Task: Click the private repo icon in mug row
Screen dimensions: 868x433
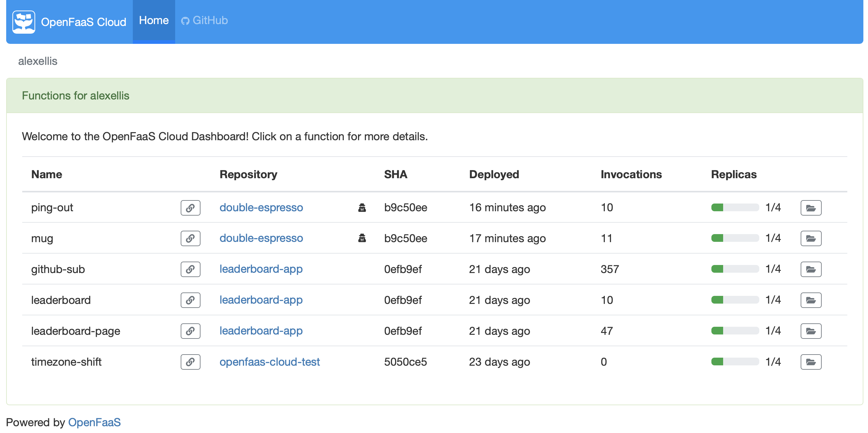Action: point(362,238)
